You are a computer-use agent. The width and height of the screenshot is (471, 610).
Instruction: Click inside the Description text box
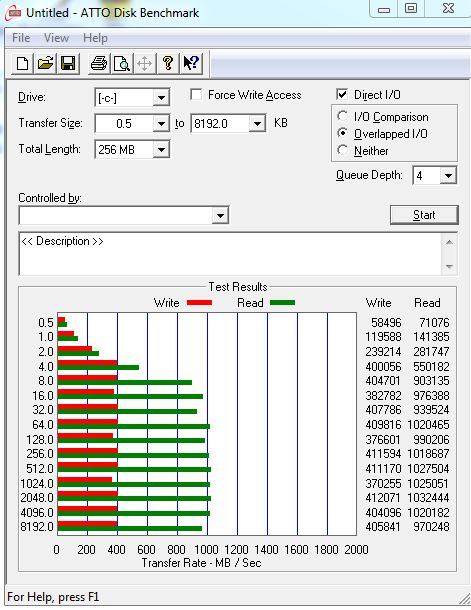(x=229, y=254)
